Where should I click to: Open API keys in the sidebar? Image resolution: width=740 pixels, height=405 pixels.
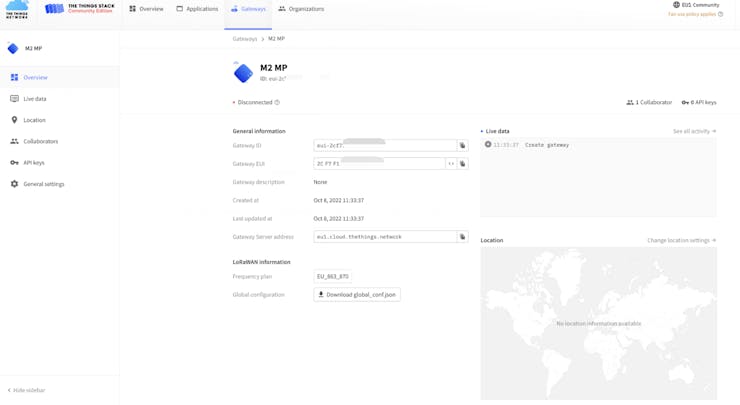tap(33, 162)
